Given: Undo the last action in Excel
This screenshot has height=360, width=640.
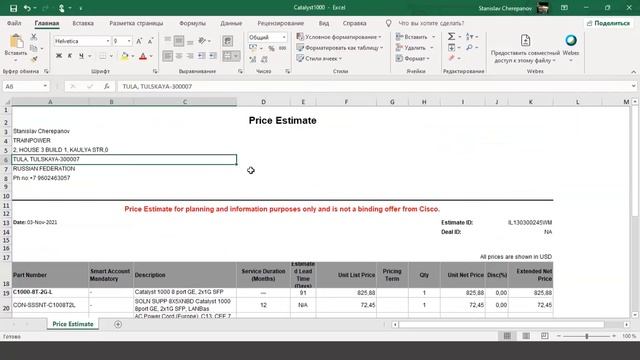Looking at the screenshot, I should pyautogui.click(x=27, y=8).
